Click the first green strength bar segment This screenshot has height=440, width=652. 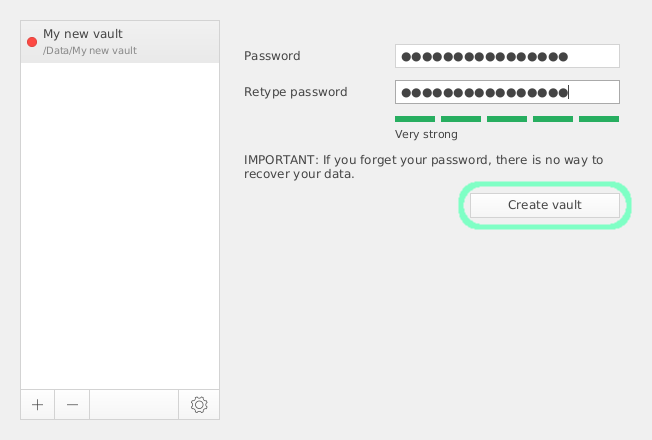[x=415, y=119]
